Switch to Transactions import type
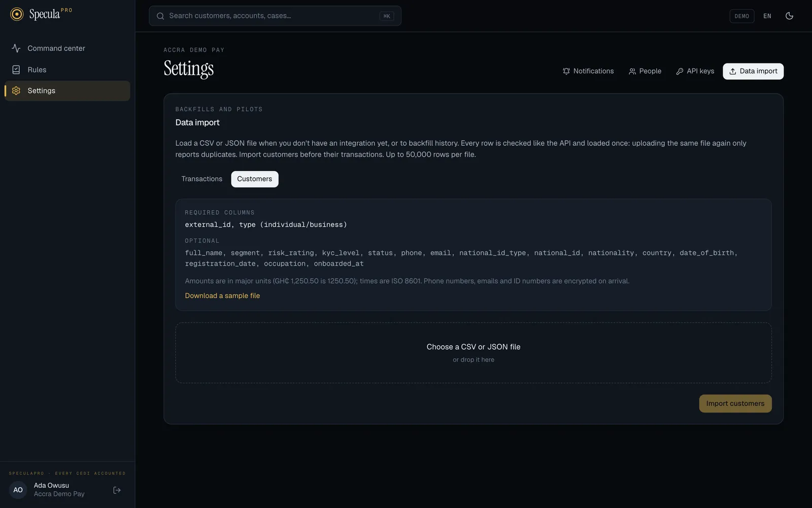This screenshot has height=508, width=812. 202,179
